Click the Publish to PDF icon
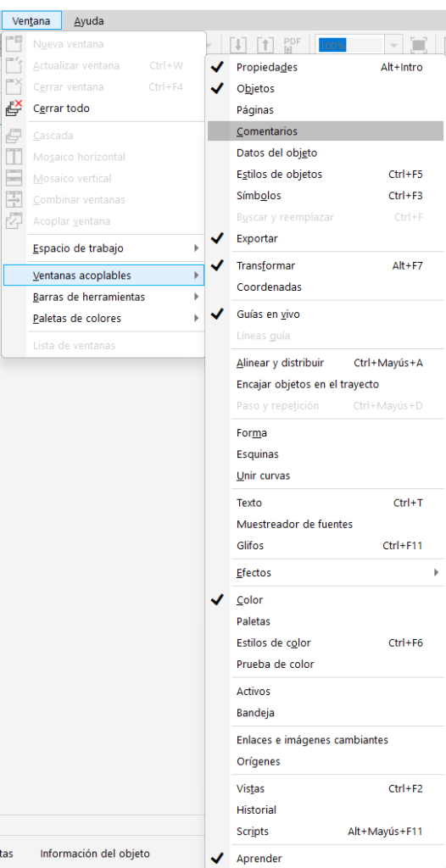This screenshot has height=868, width=446. point(292,44)
